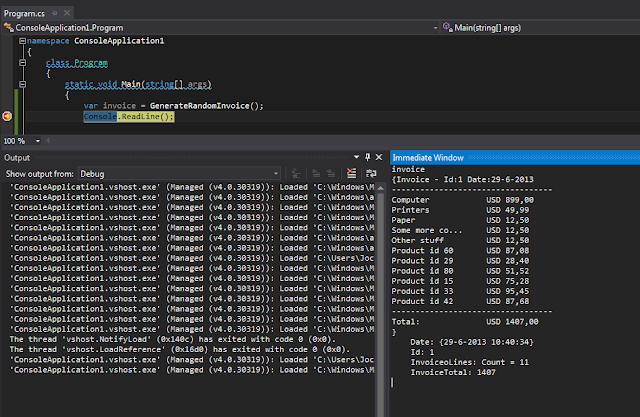Click the 'Id: 1' line in Immediate Window
The height and width of the screenshot is (417, 640).
422,352
